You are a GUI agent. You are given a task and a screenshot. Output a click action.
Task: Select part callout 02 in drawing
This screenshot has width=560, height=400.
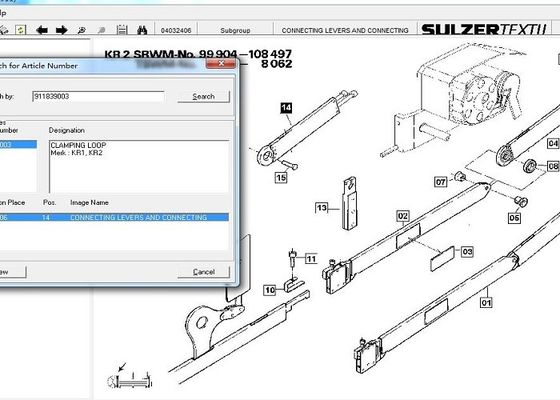(403, 216)
